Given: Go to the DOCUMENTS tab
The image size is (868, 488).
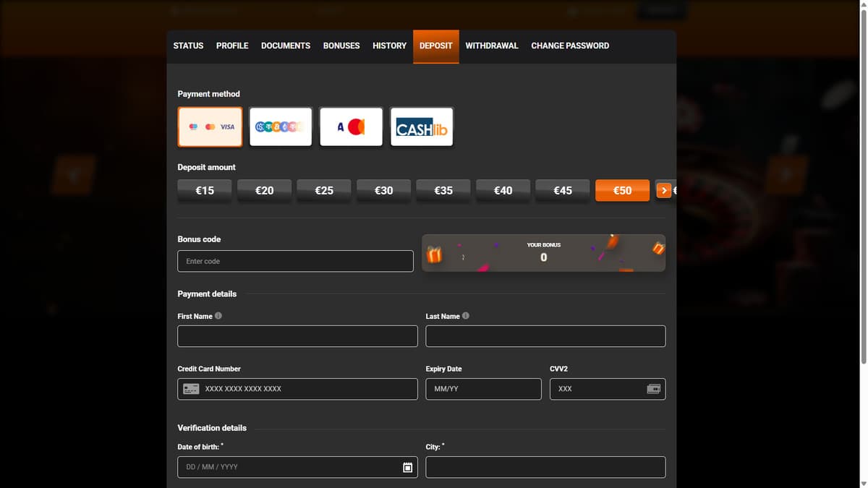Looking at the screenshot, I should pos(286,46).
